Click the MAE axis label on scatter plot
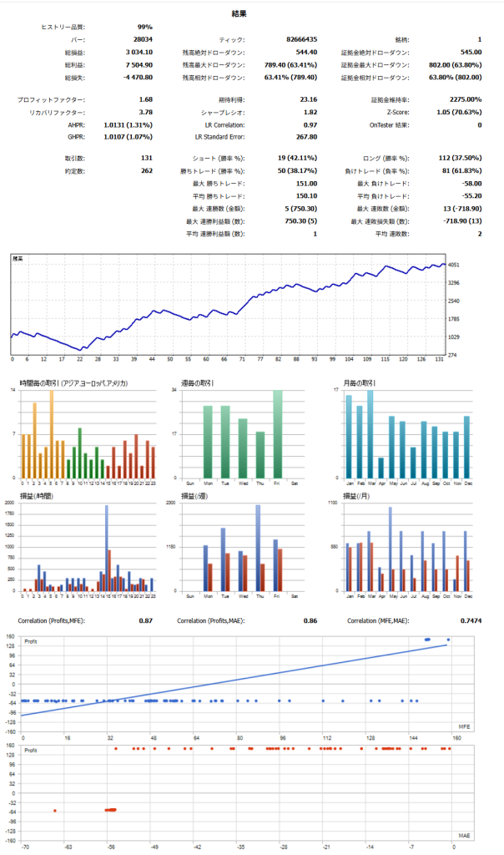Screen dimensions: 504x855 (464, 834)
